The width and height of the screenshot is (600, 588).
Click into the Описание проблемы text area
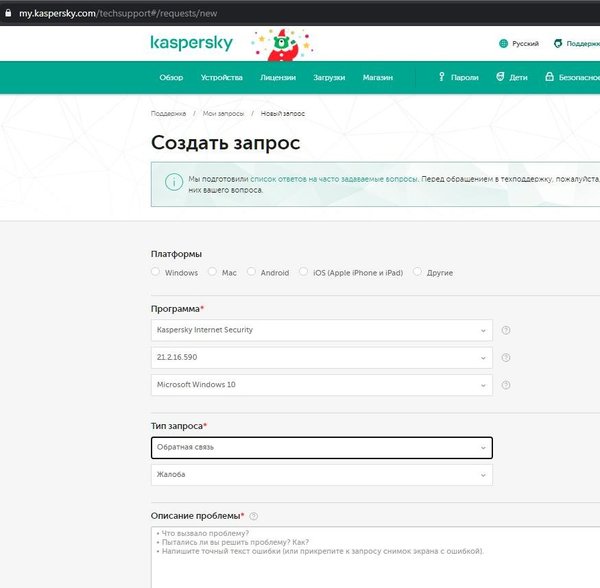[375, 557]
